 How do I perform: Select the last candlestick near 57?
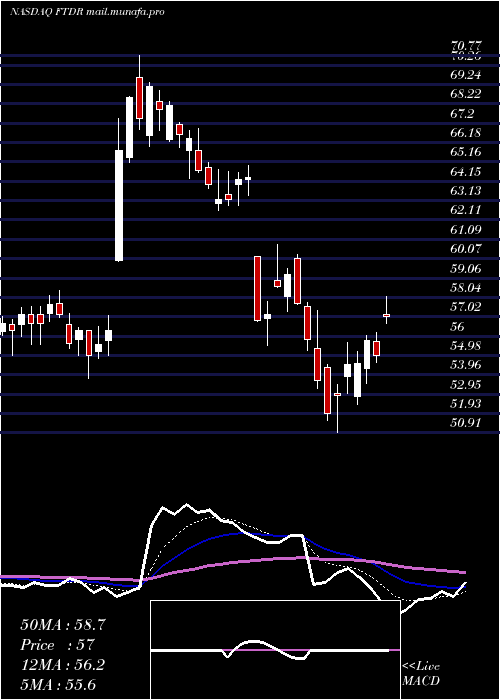click(x=387, y=315)
